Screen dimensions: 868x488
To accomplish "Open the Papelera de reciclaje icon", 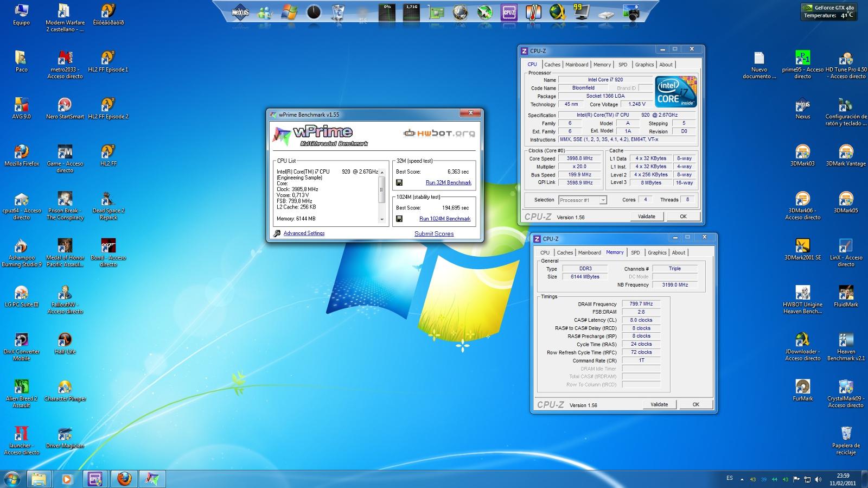I will tap(846, 441).
